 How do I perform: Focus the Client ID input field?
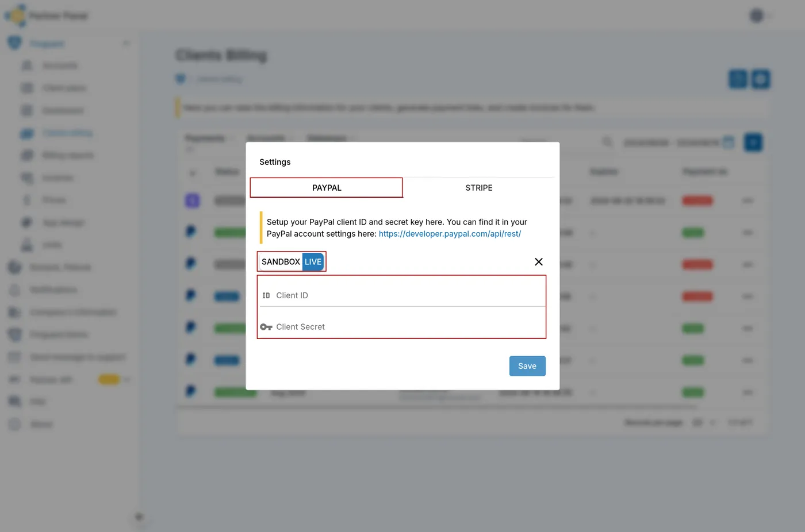click(402, 295)
